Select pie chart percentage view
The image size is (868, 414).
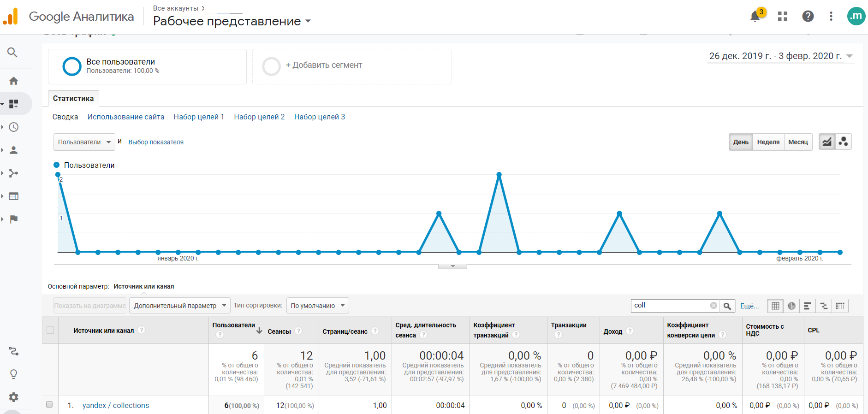coord(791,306)
